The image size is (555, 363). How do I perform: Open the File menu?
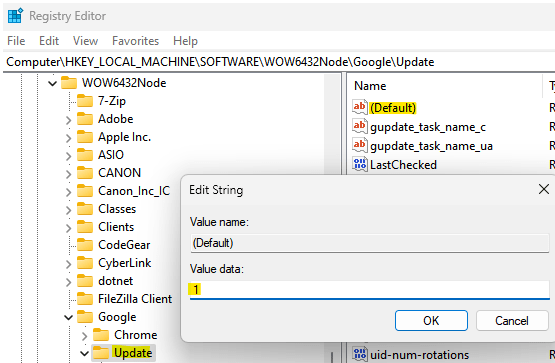click(x=16, y=41)
